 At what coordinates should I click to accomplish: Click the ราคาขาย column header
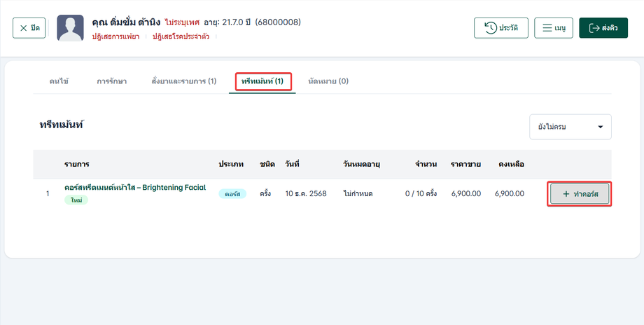[x=465, y=165]
